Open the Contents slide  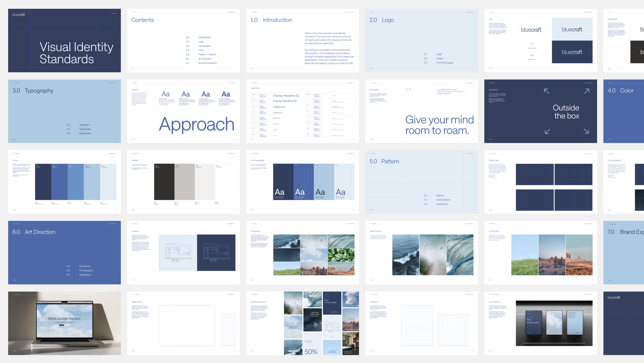(x=183, y=41)
